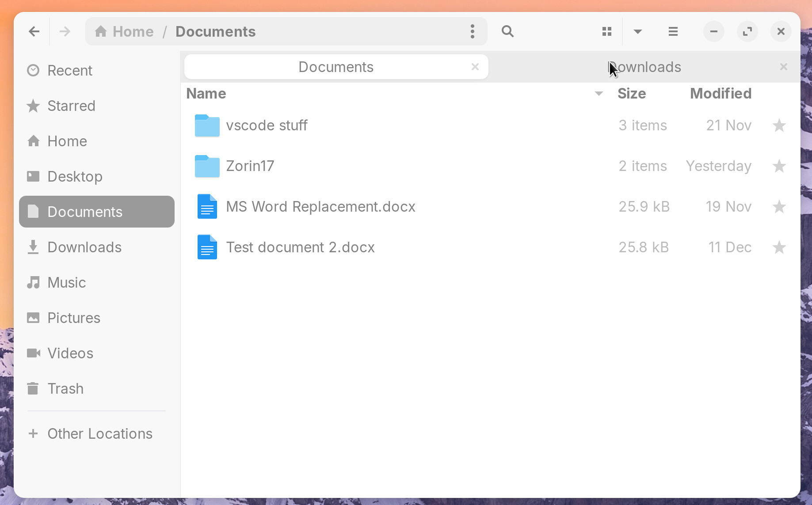Open Music from the sidebar
Viewport: 812px width, 505px height.
66,282
